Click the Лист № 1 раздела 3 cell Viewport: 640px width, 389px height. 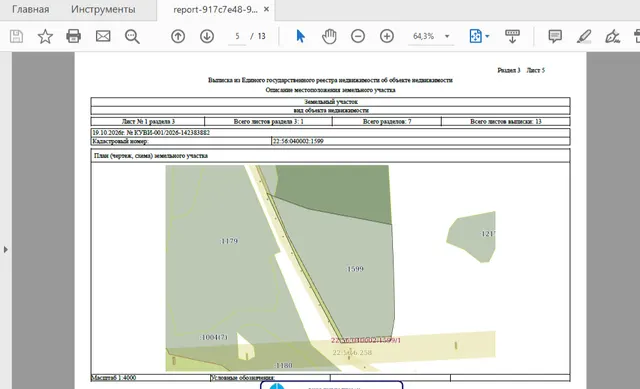148,122
